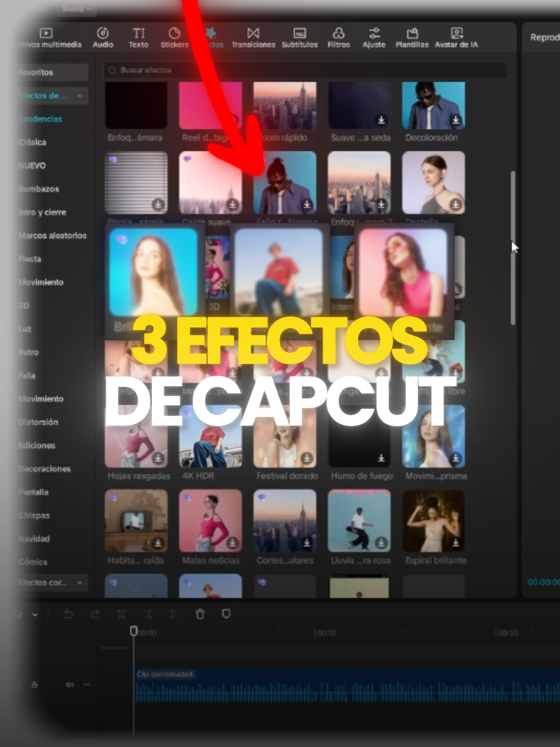Viewport: 560px width, 747px height.
Task: Click the split clip icon
Action: click(x=121, y=614)
